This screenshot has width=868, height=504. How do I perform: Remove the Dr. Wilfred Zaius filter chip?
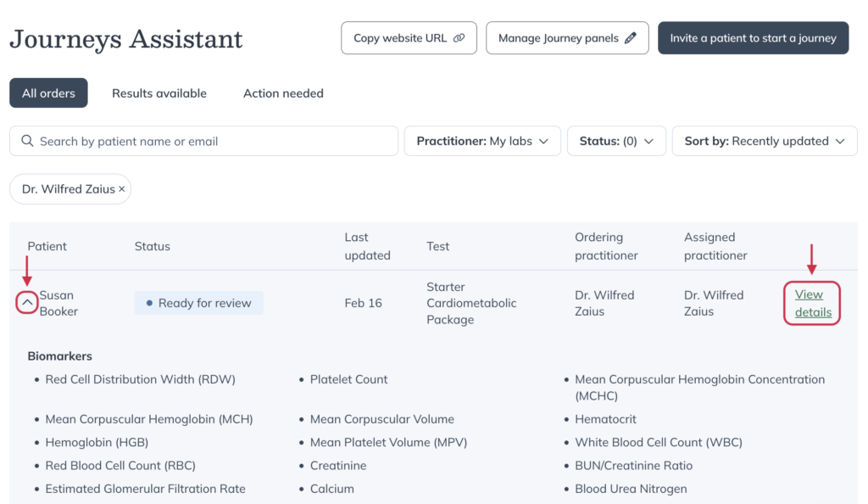pos(122,188)
